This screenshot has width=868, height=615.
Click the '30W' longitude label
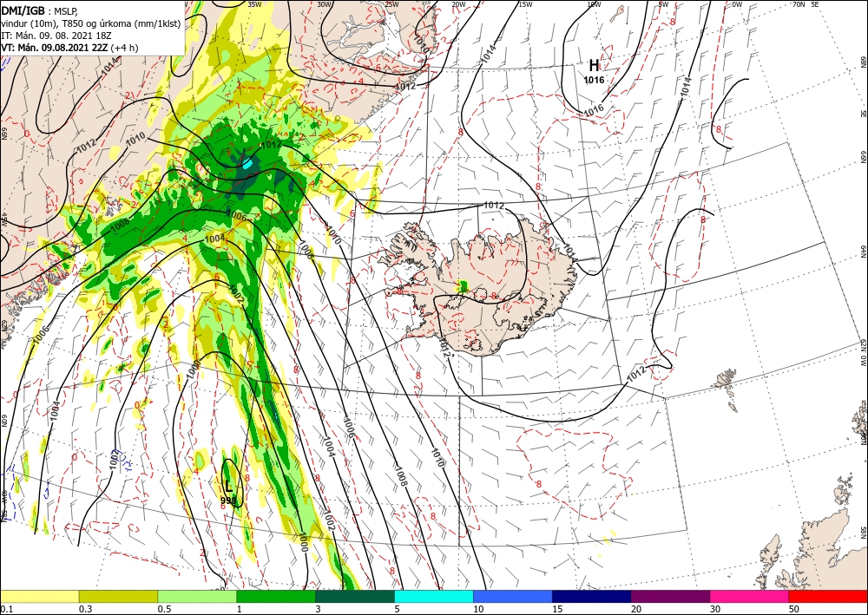coord(325,4)
